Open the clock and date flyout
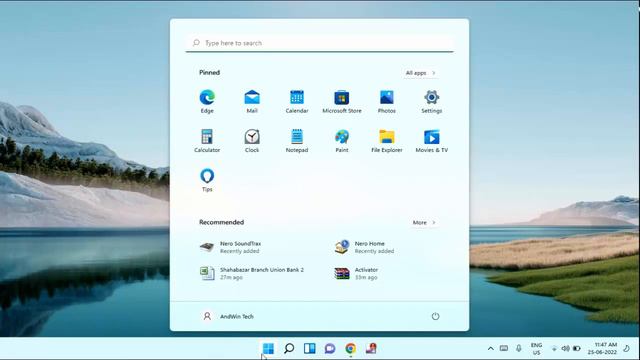The height and width of the screenshot is (360, 640). 602,348
